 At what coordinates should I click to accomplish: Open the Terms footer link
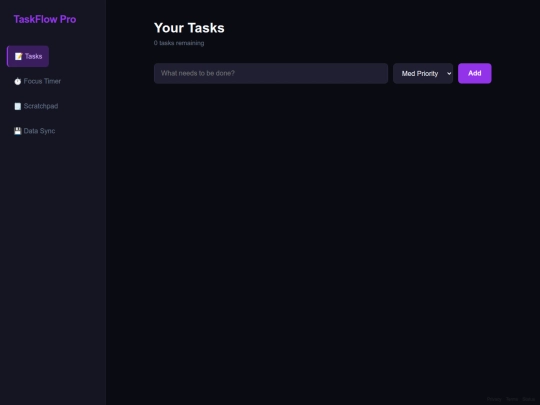[512, 399]
